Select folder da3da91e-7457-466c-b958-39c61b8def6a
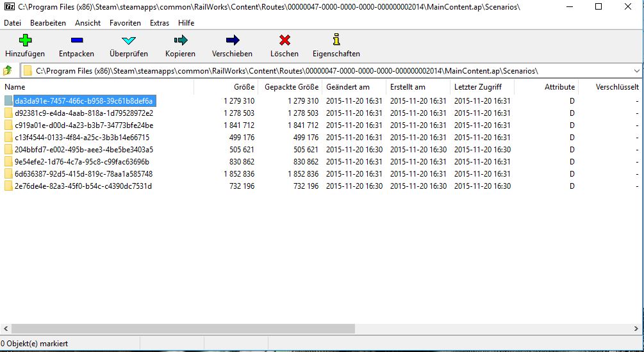This screenshot has width=644, height=352. click(84, 101)
